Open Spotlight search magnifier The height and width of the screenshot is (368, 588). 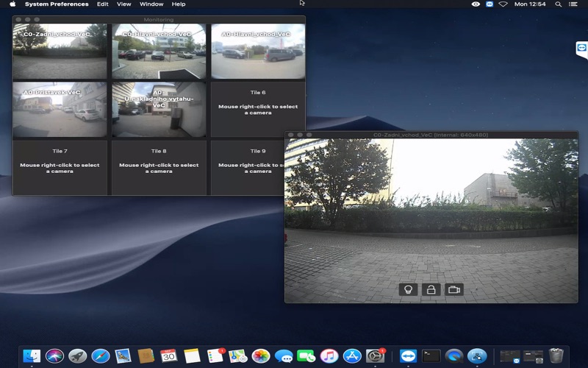click(559, 4)
